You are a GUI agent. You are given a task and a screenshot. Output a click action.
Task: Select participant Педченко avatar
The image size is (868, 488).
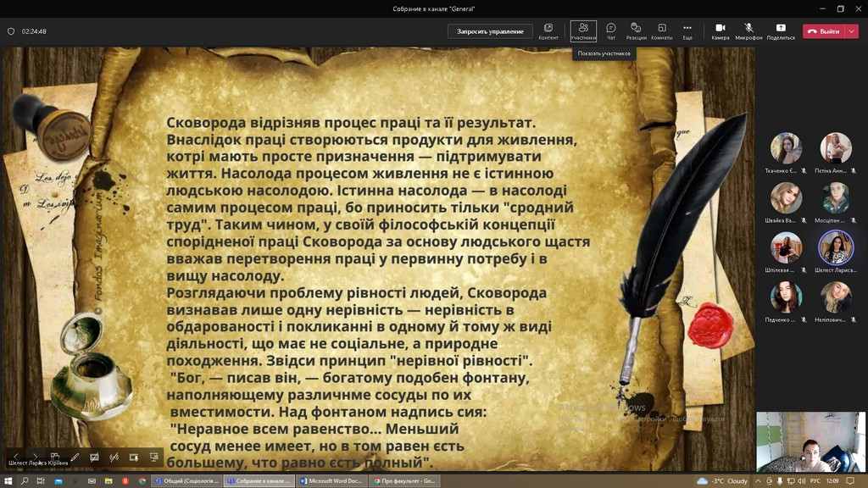coord(786,297)
